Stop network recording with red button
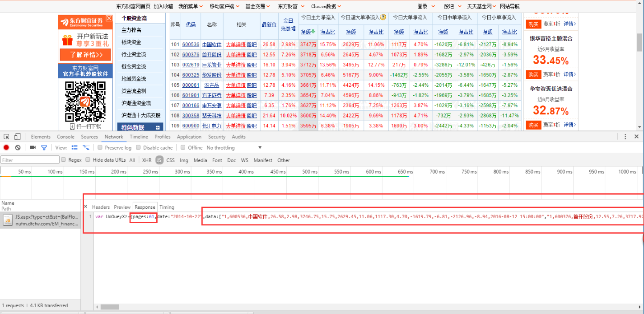 click(x=6, y=148)
